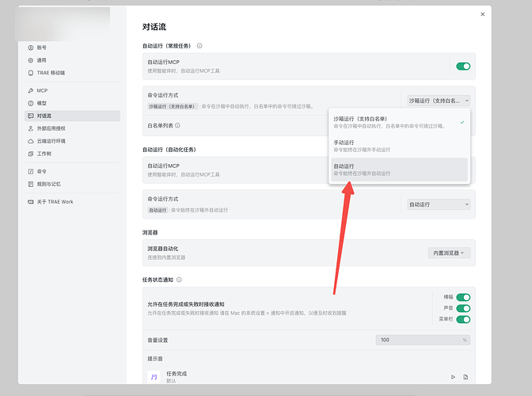
Task: Open 自动运行 dropdown under 自动化任务
Action: click(439, 204)
